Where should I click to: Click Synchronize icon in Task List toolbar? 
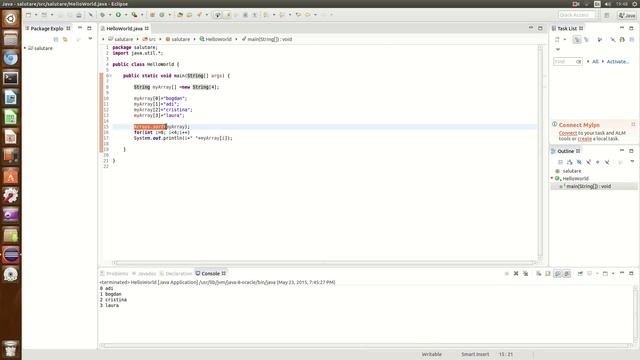622,40
